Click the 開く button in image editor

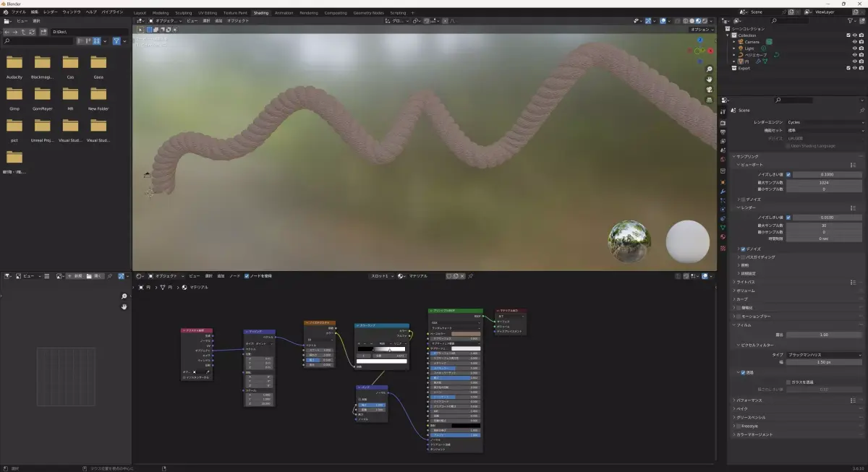[x=95, y=276]
